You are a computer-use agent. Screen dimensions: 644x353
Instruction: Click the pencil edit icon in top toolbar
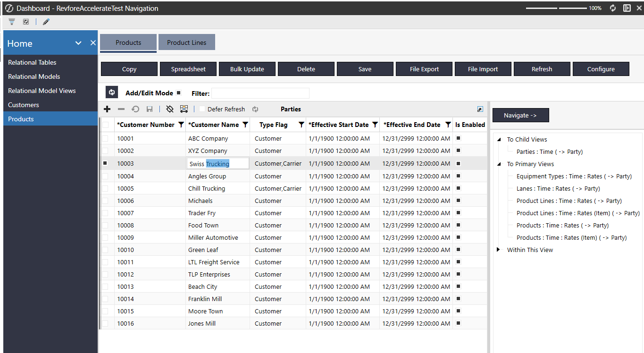click(x=46, y=22)
